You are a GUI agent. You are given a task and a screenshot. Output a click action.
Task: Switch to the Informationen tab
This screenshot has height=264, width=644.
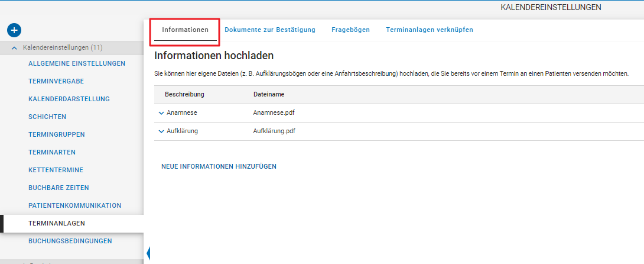coord(185,30)
